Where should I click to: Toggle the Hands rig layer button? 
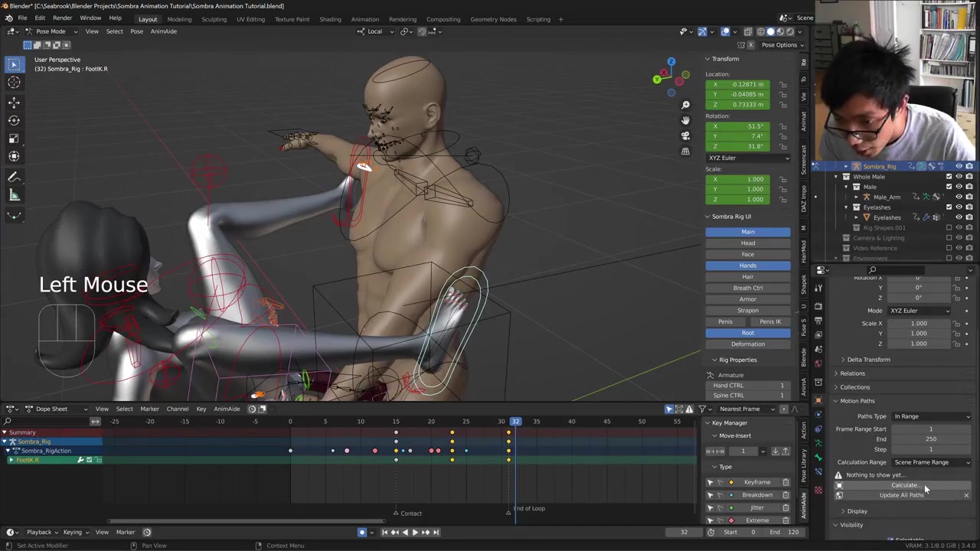[747, 266]
